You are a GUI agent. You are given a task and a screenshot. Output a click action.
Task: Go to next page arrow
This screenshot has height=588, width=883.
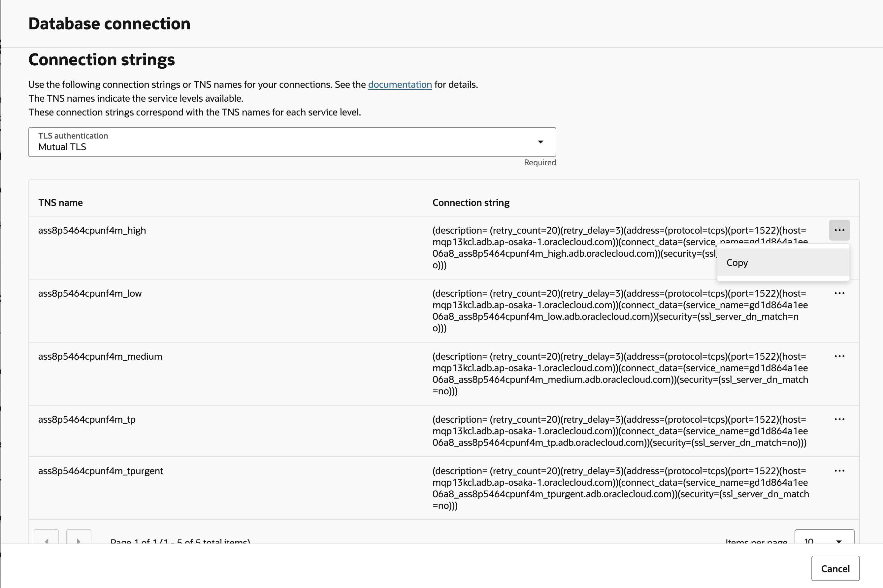78,538
